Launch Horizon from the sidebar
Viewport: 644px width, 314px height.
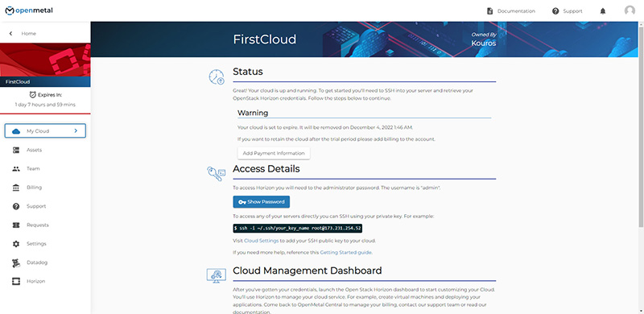[x=35, y=281]
